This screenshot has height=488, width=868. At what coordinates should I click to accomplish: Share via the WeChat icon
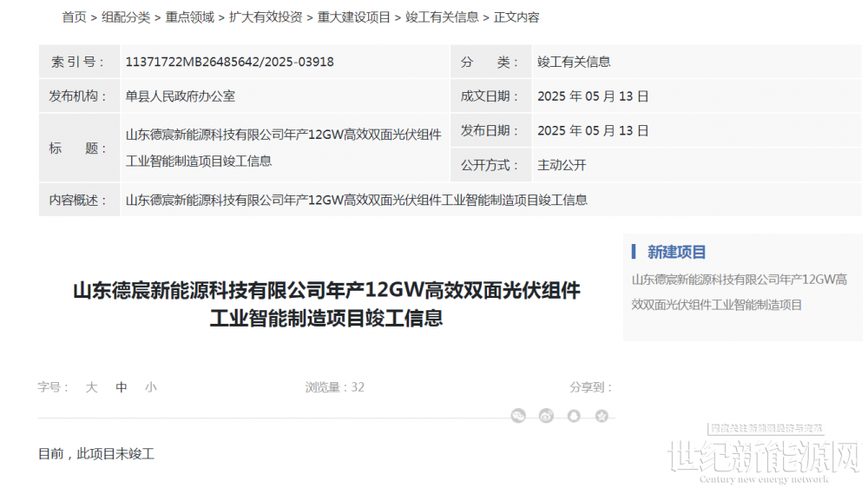click(518, 415)
